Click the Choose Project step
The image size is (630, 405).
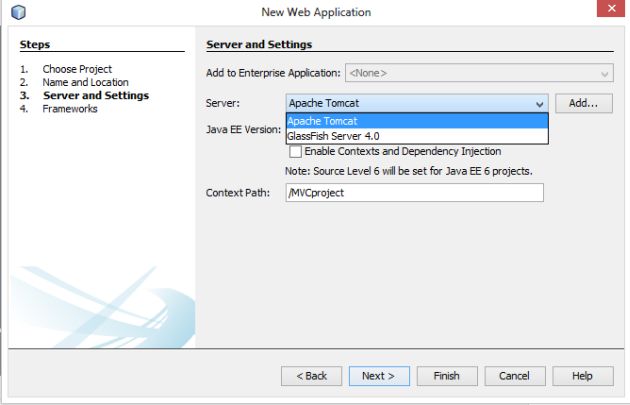coord(77,69)
